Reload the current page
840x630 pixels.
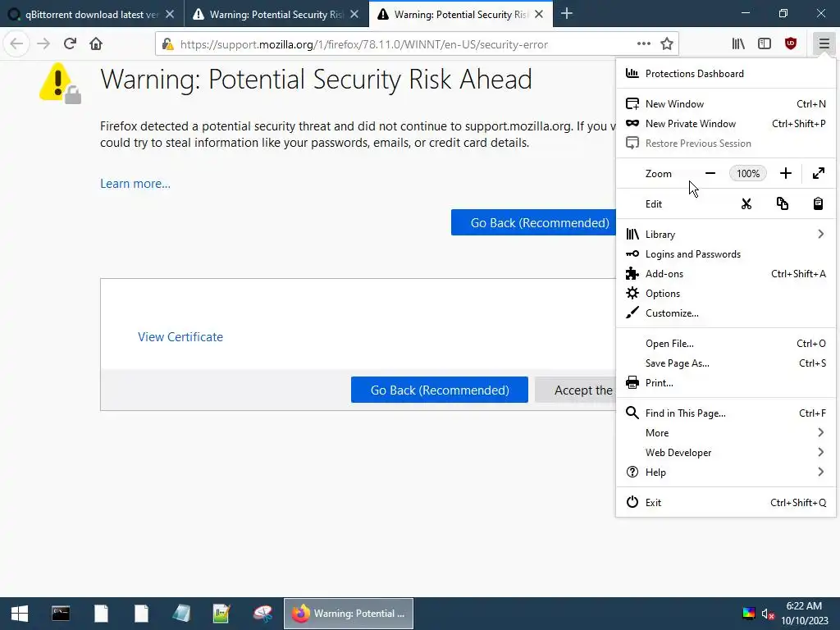(70, 43)
